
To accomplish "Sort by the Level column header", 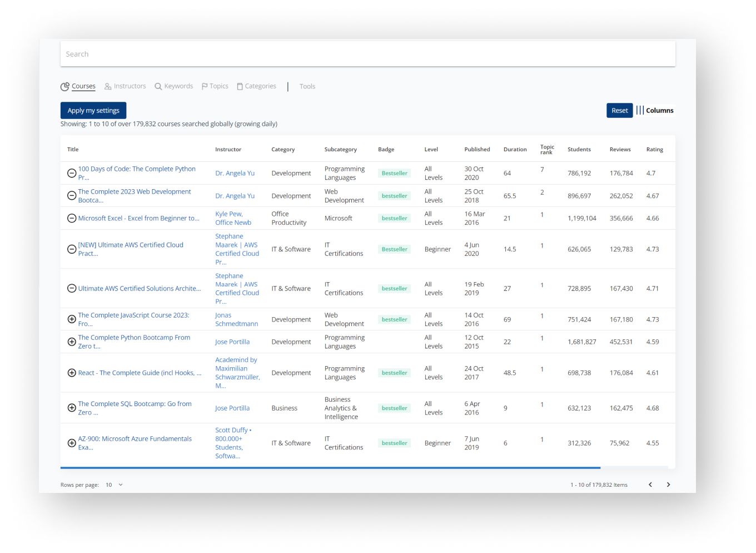I will (431, 149).
